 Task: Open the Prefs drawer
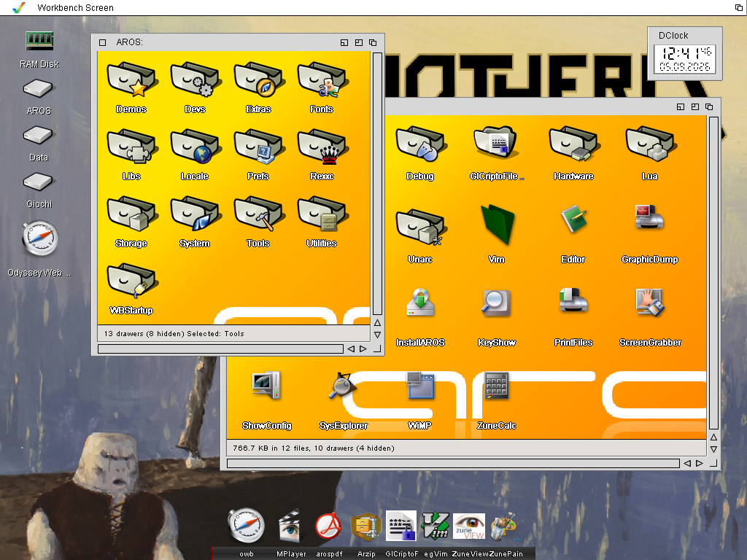258,147
